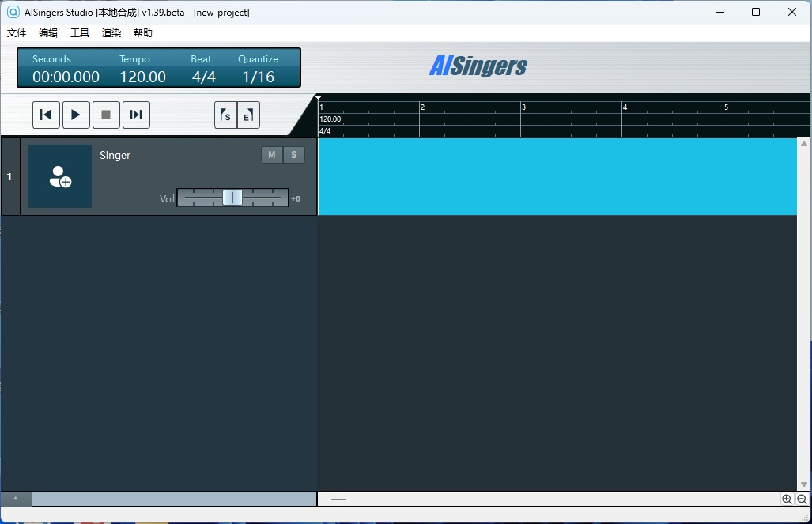Click the 120.00 tempo marker in the ruler
This screenshot has width=812, height=524.
point(330,119)
